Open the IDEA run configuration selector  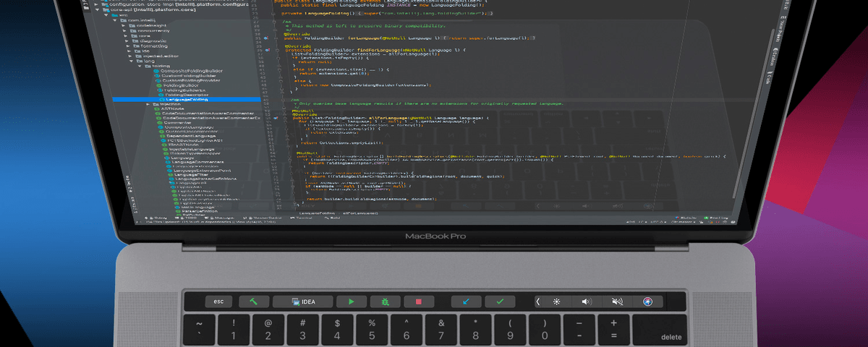303,301
